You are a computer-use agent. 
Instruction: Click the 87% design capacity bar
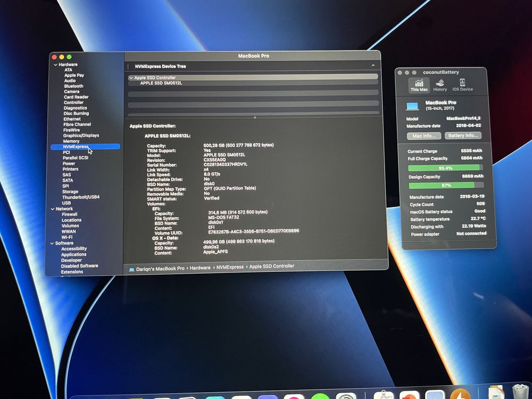446,185
